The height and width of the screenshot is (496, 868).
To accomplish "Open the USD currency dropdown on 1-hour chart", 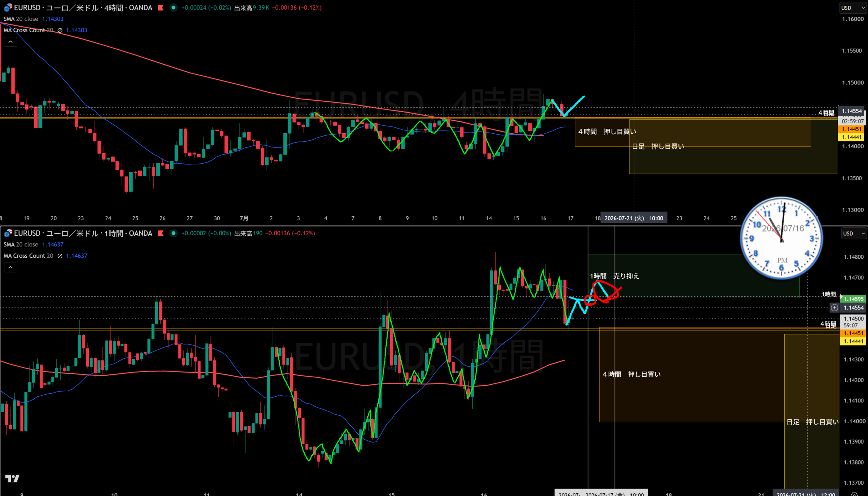I will [854, 233].
